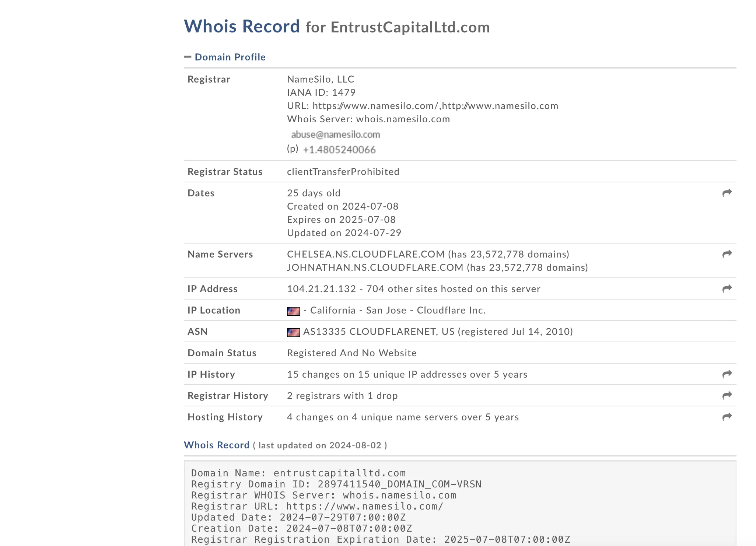Click the share arrow in Dates row
756x546 pixels.
(727, 193)
